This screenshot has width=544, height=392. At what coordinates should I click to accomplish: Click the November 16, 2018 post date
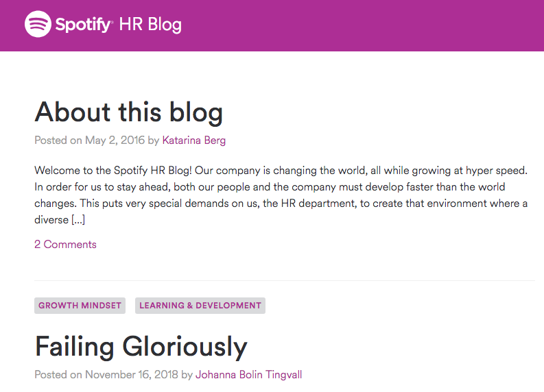[x=132, y=375]
